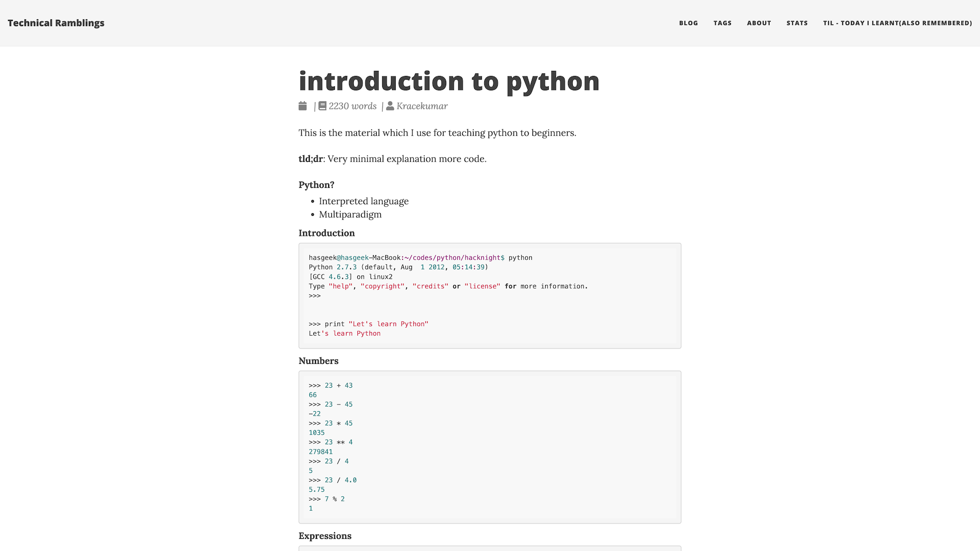Click the 'Introduction' section heading
980x551 pixels.
coord(327,233)
